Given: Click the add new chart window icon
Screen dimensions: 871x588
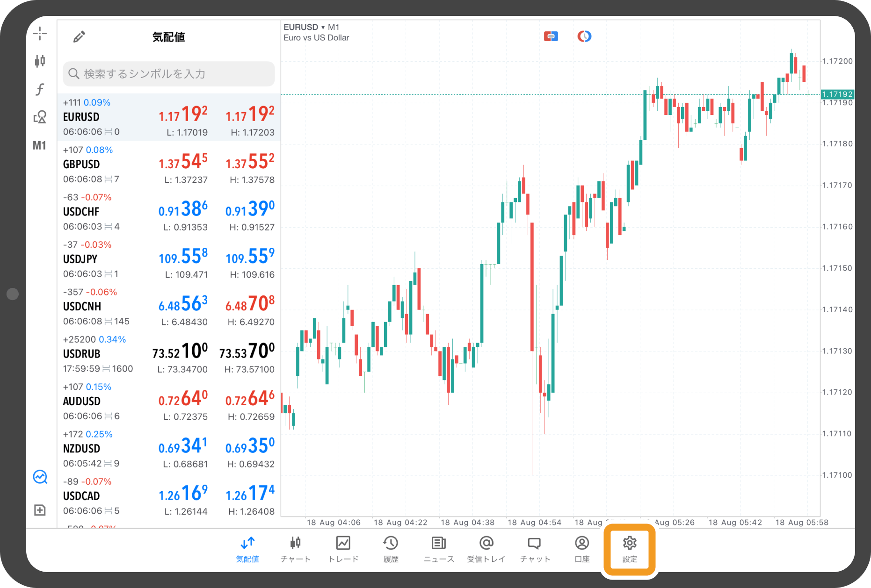Looking at the screenshot, I should (40, 510).
